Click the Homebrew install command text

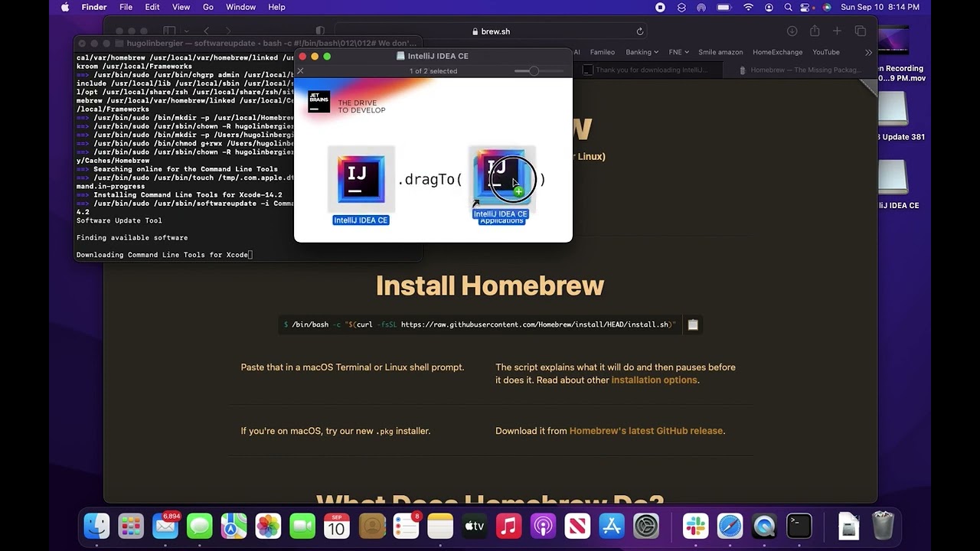point(480,324)
